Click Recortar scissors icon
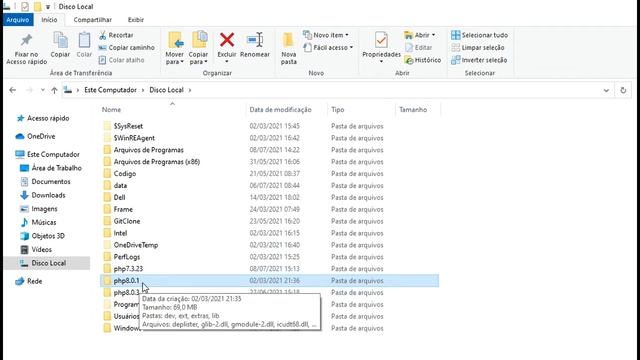The image size is (640, 360). coord(102,36)
